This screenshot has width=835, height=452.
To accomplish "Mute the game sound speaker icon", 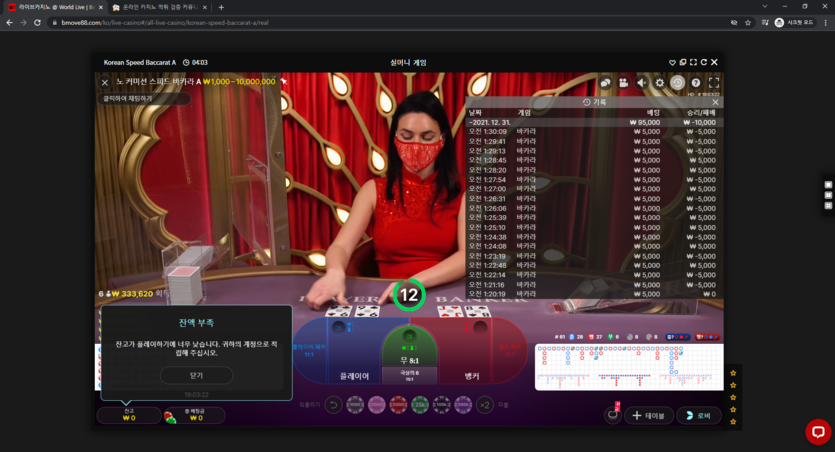I will coord(641,83).
